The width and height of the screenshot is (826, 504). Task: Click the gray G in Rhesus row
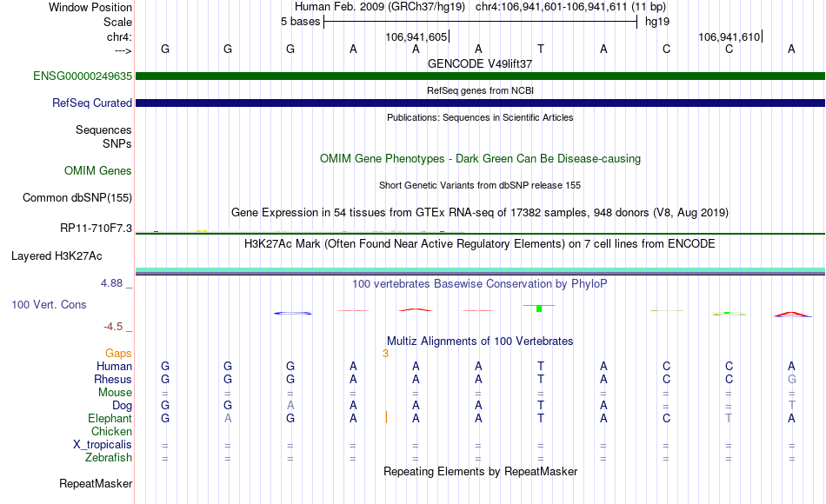pyautogui.click(x=792, y=379)
